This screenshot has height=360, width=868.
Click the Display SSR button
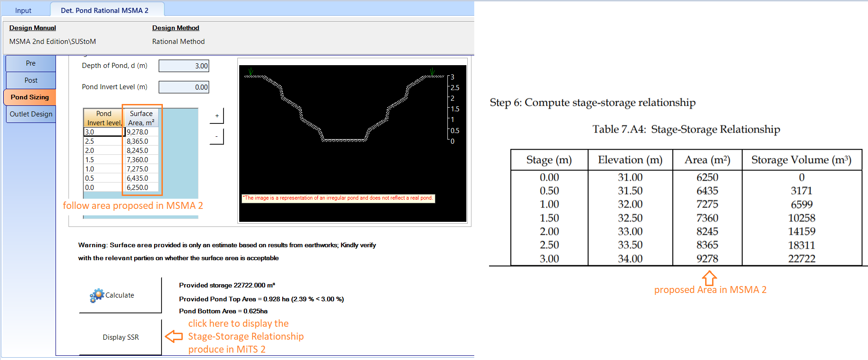tap(120, 337)
